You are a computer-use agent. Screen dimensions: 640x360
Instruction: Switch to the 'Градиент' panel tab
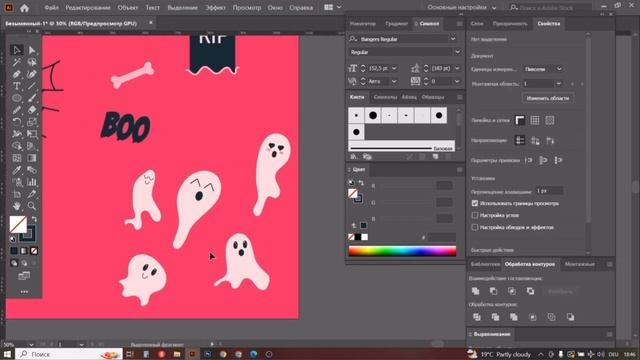pyautogui.click(x=397, y=24)
